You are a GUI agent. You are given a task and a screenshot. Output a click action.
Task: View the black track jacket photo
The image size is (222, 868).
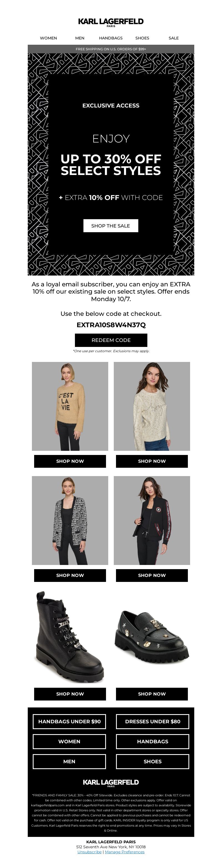(152, 520)
